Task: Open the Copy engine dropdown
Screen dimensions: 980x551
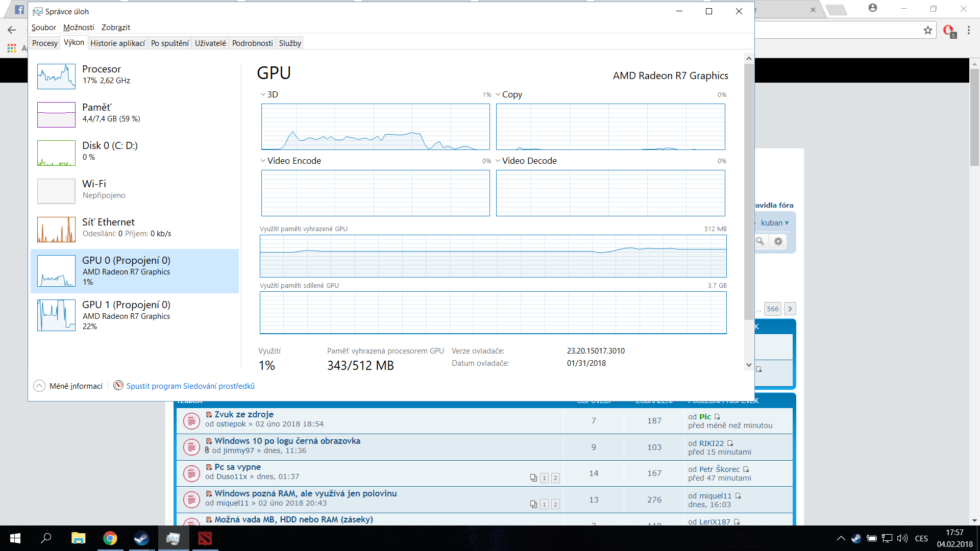Action: [x=509, y=94]
